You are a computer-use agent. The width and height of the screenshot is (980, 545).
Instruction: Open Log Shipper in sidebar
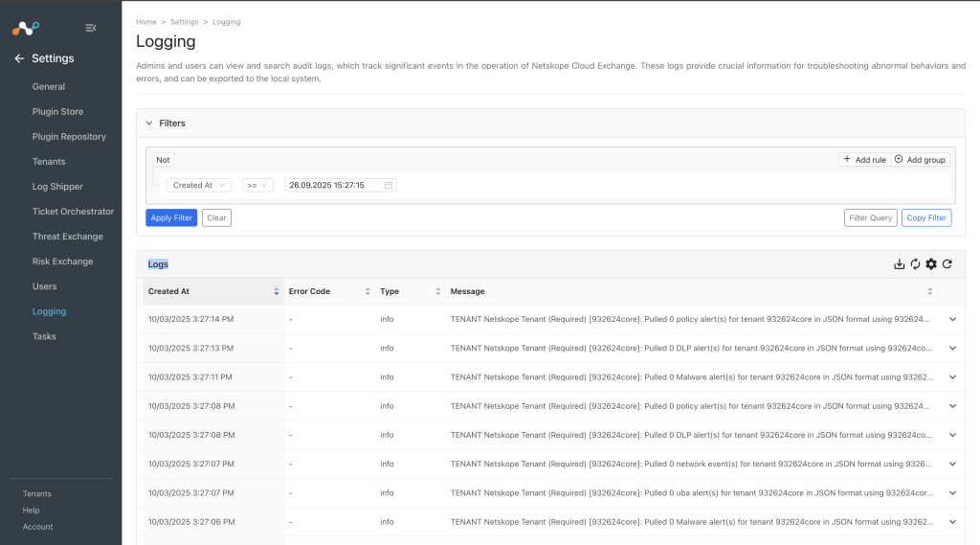point(57,187)
